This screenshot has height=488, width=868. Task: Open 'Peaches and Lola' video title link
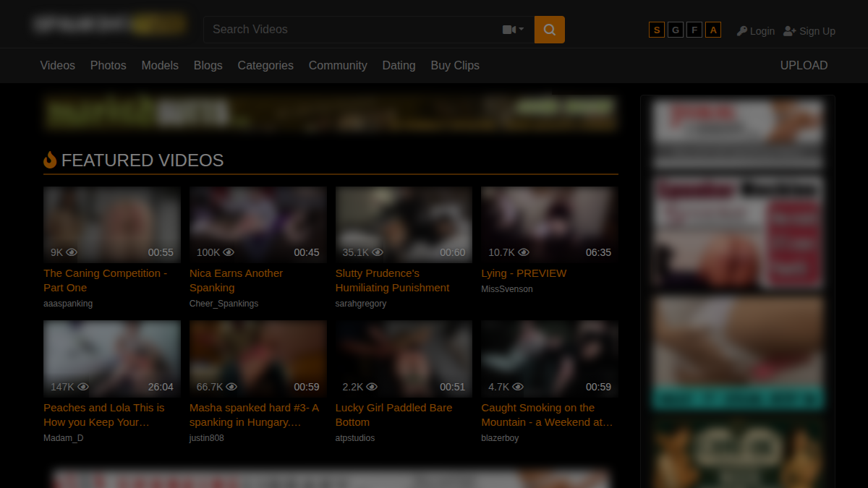tap(103, 415)
